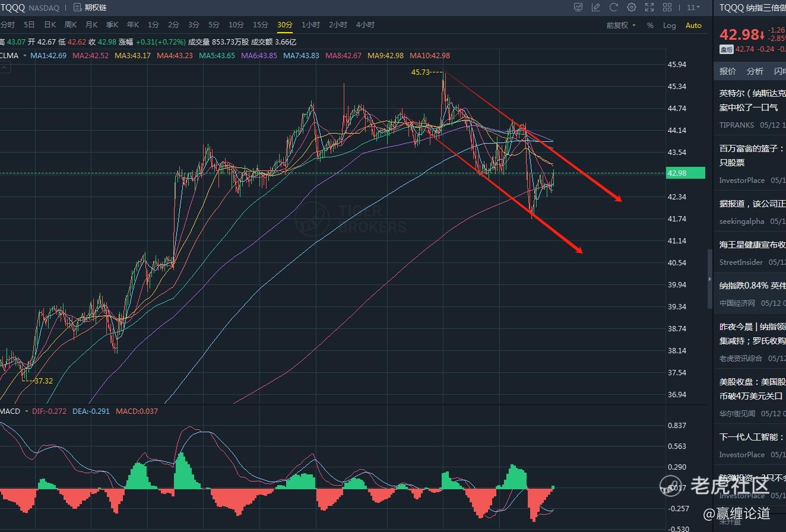Select the 10分 interval
This screenshot has height=532, width=786.
pos(236,25)
